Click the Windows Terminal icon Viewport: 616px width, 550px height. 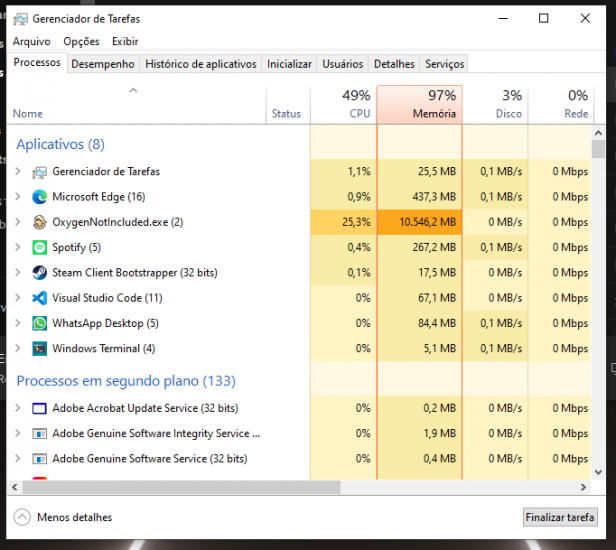40,348
